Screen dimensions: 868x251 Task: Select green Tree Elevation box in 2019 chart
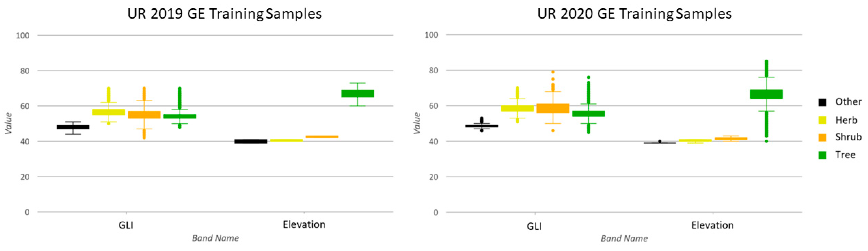coord(357,94)
